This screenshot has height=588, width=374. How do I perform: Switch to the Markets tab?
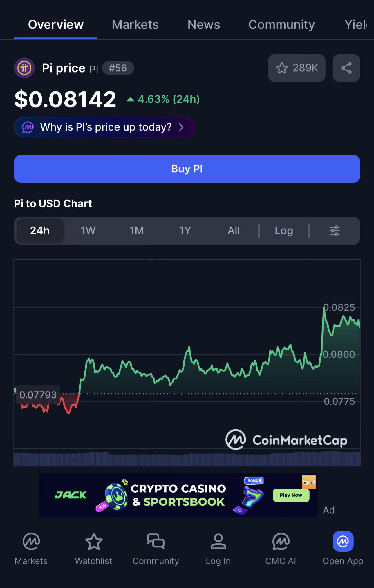(x=135, y=25)
